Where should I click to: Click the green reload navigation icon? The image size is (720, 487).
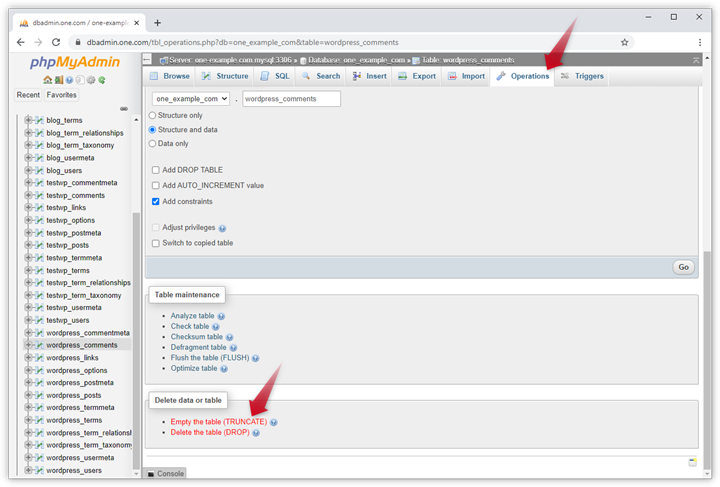(x=102, y=80)
